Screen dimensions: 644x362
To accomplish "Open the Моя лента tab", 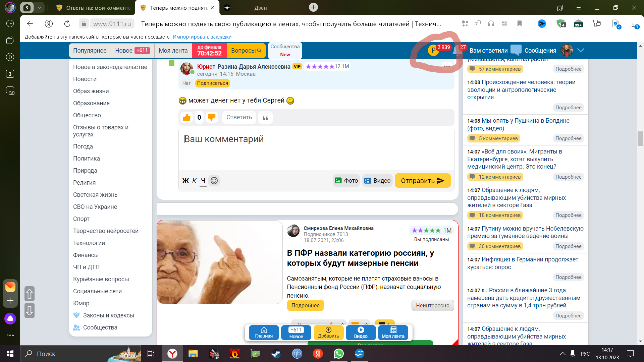I will pyautogui.click(x=173, y=51).
